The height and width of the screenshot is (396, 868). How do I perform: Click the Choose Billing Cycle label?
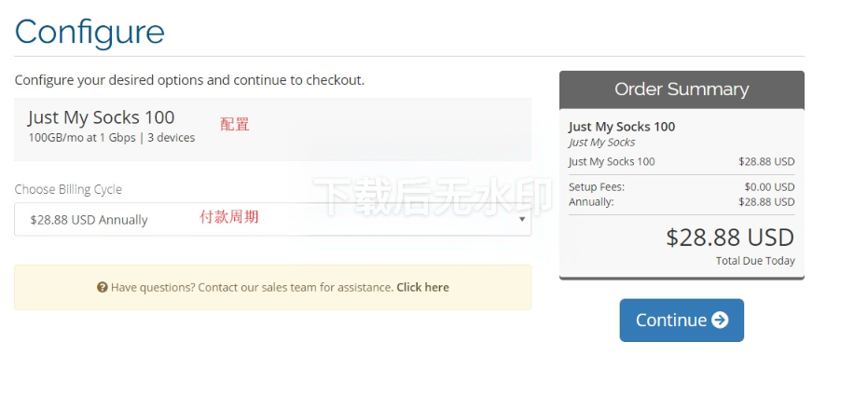tap(68, 189)
